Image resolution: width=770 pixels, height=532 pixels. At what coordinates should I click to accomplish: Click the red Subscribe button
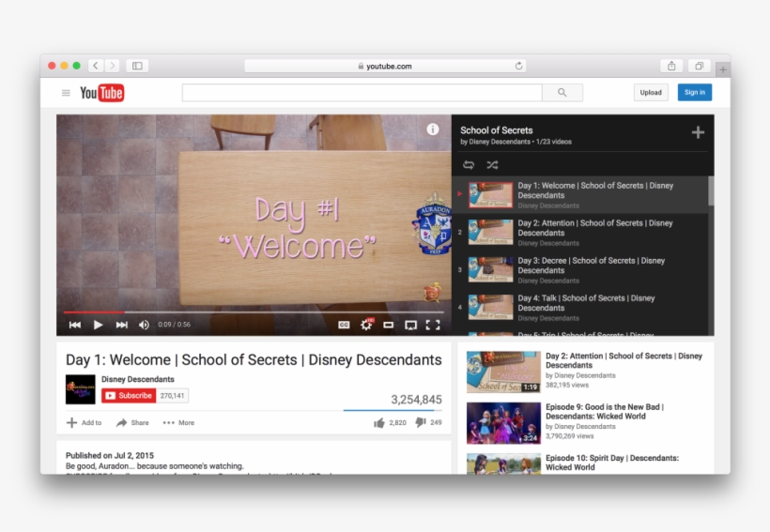(129, 396)
